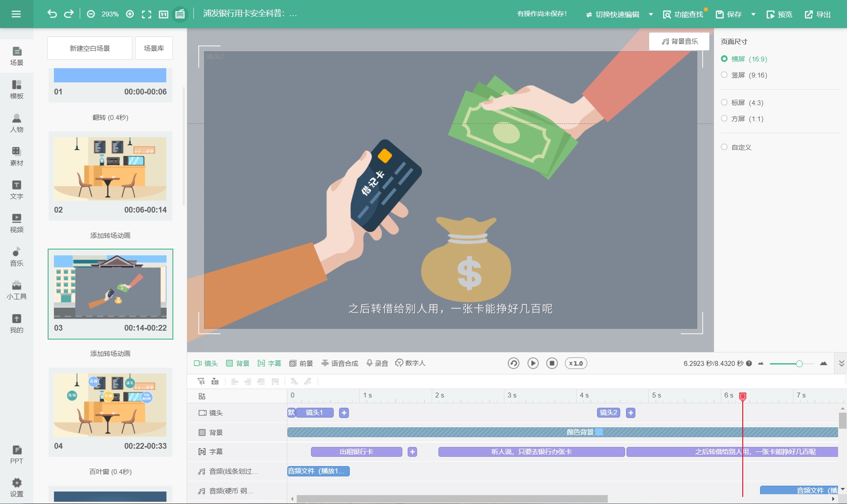This screenshot has height=504, width=847.
Task: Redo the undone action
Action: (69, 14)
